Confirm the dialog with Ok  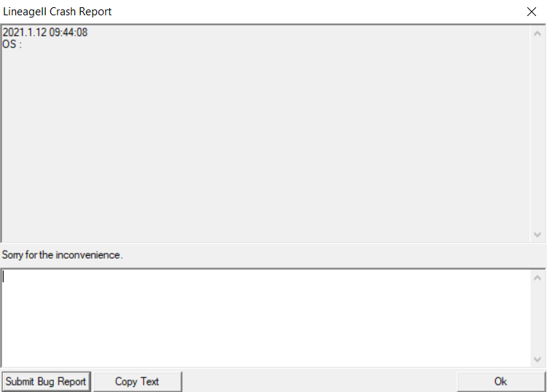click(500, 381)
